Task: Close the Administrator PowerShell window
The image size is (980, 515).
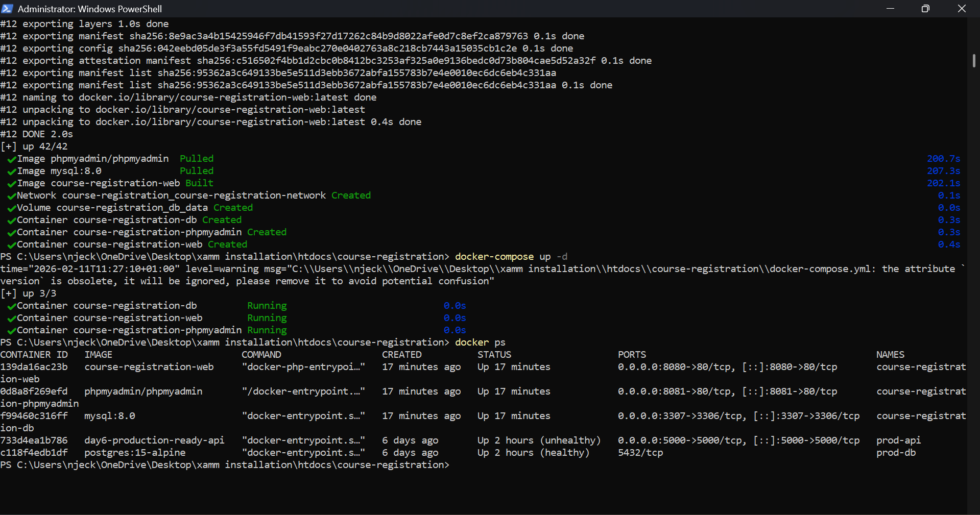Action: point(962,9)
